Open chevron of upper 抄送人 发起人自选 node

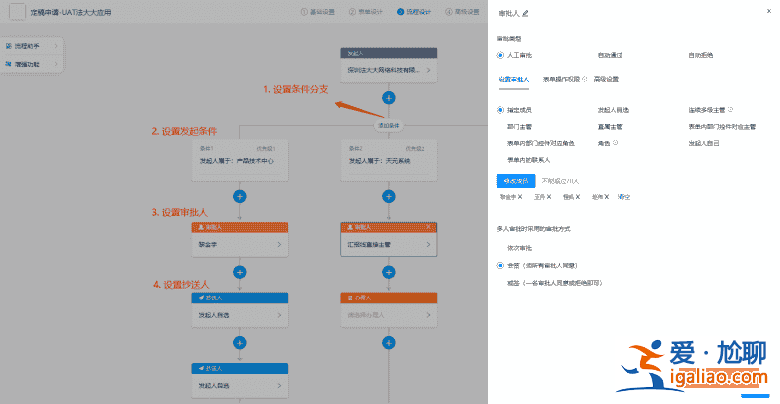pos(279,315)
